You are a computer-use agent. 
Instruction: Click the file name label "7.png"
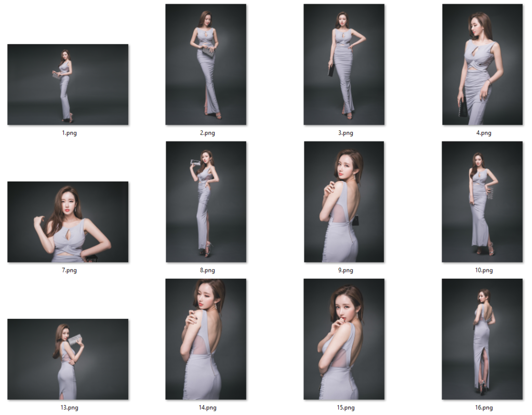tap(69, 270)
